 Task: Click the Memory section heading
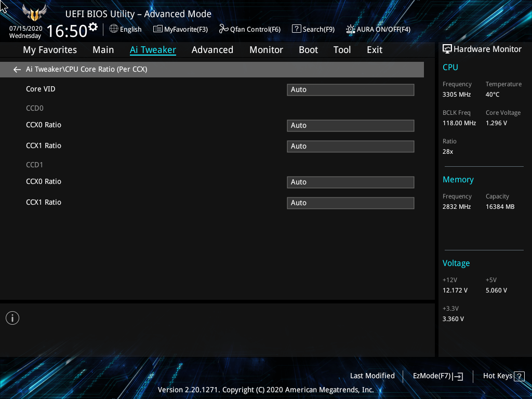pos(458,180)
